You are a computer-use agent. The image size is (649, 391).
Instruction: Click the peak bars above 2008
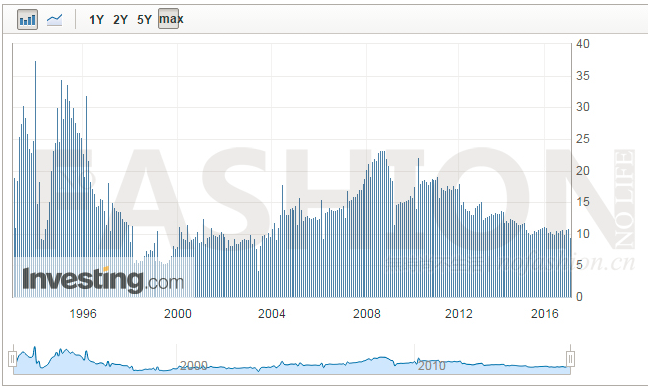[x=382, y=223]
